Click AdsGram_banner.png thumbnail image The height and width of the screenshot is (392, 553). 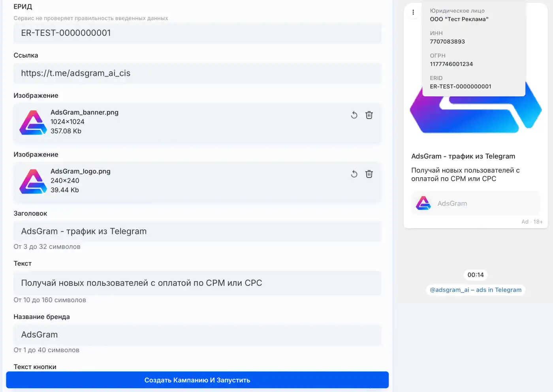tap(33, 122)
